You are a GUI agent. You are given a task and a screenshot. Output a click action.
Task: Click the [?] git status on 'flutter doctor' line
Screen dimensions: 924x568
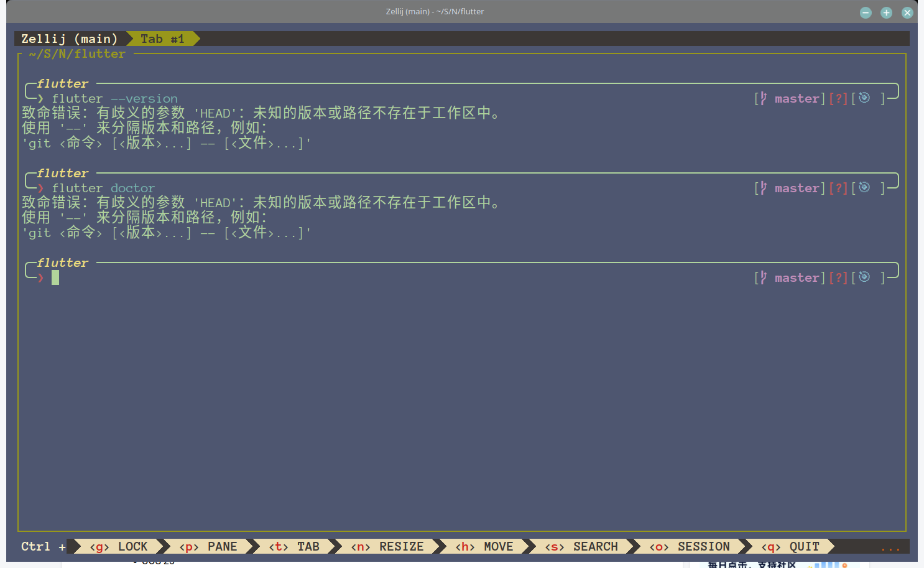tap(839, 188)
